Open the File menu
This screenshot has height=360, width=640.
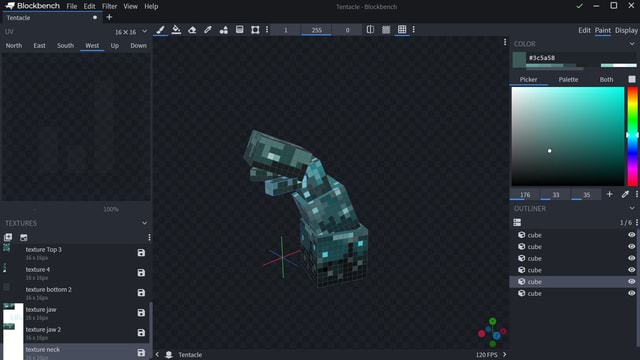(x=72, y=6)
